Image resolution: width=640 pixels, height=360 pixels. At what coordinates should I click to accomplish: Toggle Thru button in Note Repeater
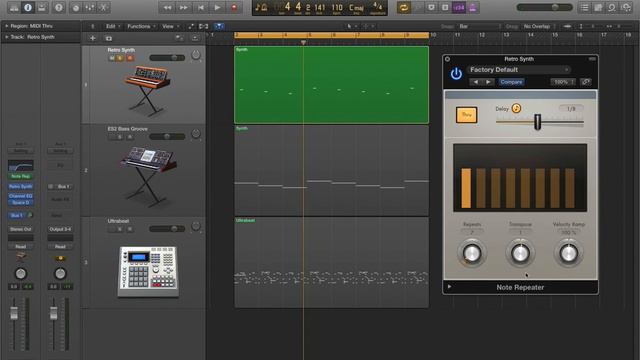pyautogui.click(x=467, y=115)
